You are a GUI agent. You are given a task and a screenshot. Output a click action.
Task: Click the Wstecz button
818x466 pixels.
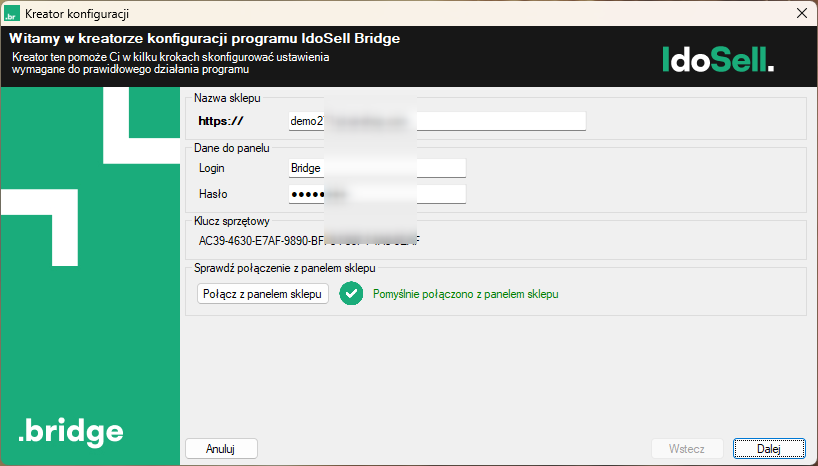[x=687, y=449]
